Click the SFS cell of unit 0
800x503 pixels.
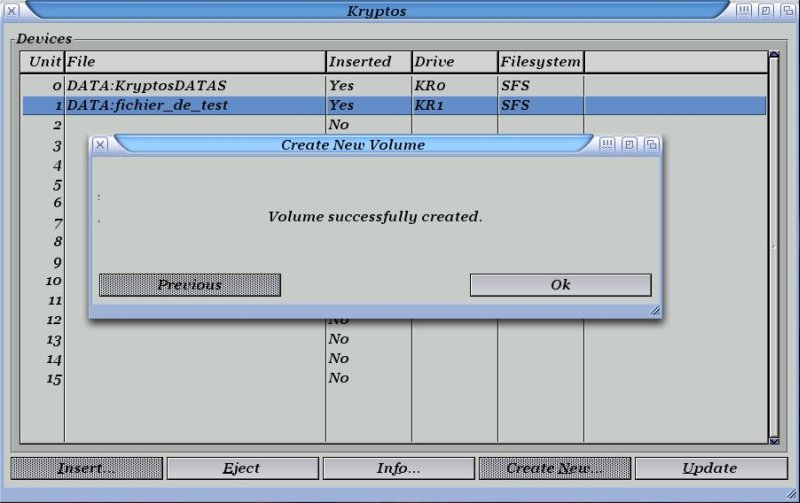515,86
